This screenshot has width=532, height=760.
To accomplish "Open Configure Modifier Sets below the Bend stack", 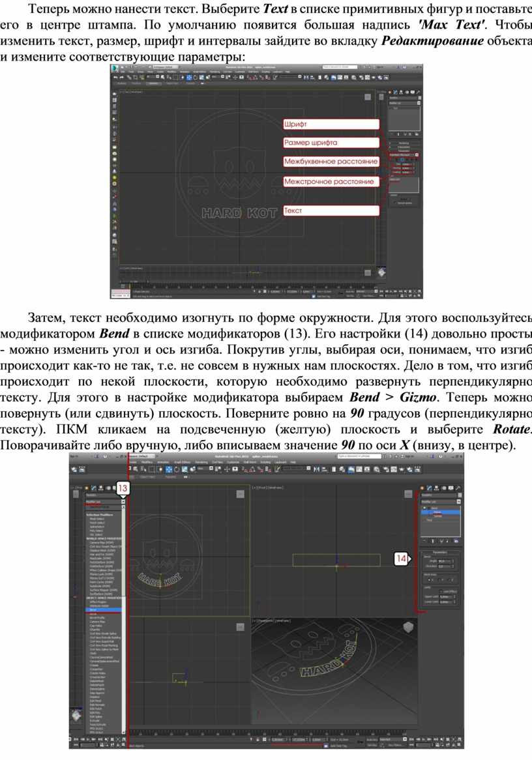I will pos(456,541).
